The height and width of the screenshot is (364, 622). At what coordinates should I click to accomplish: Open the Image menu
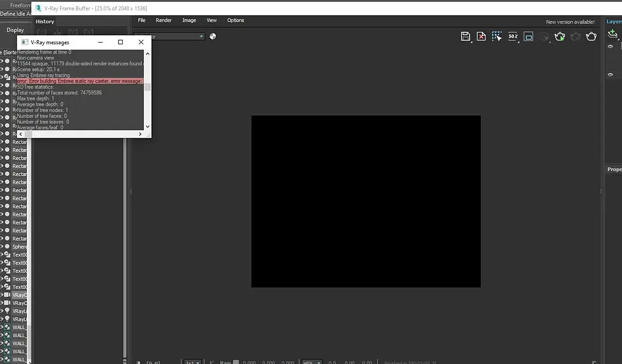click(189, 20)
